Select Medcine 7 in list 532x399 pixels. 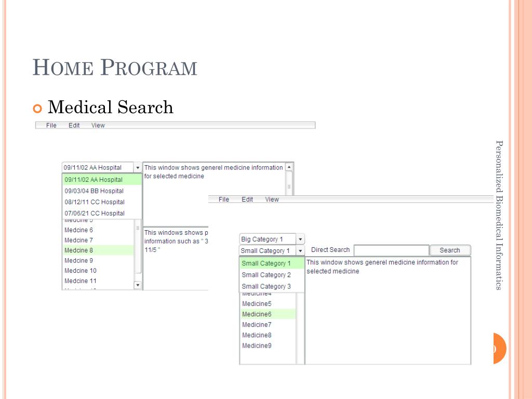click(x=98, y=240)
